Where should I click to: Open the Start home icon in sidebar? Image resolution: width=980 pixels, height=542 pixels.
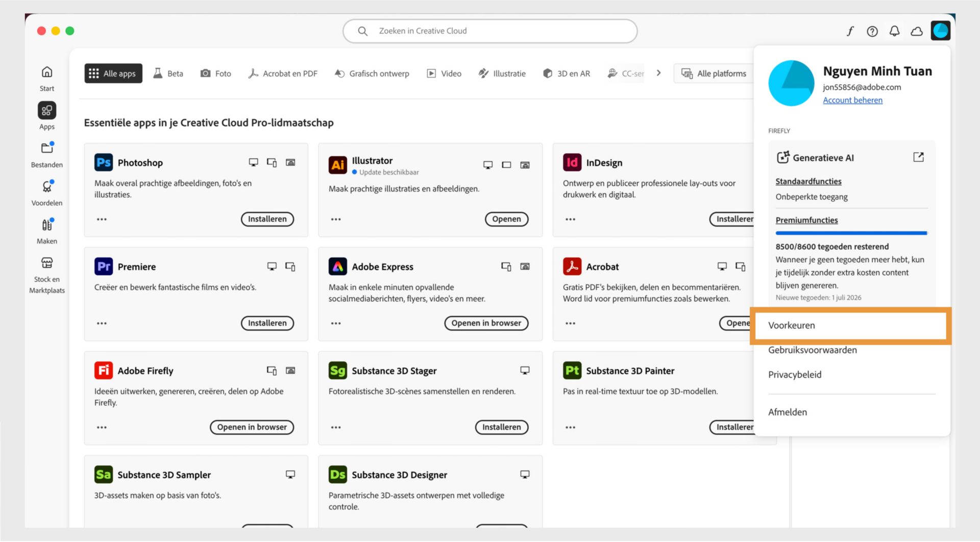click(x=47, y=72)
